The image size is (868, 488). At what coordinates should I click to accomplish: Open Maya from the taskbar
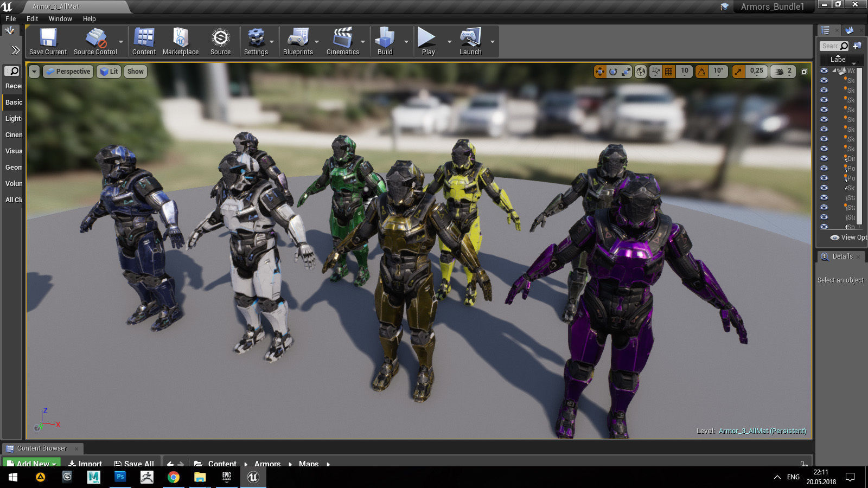coord(93,477)
